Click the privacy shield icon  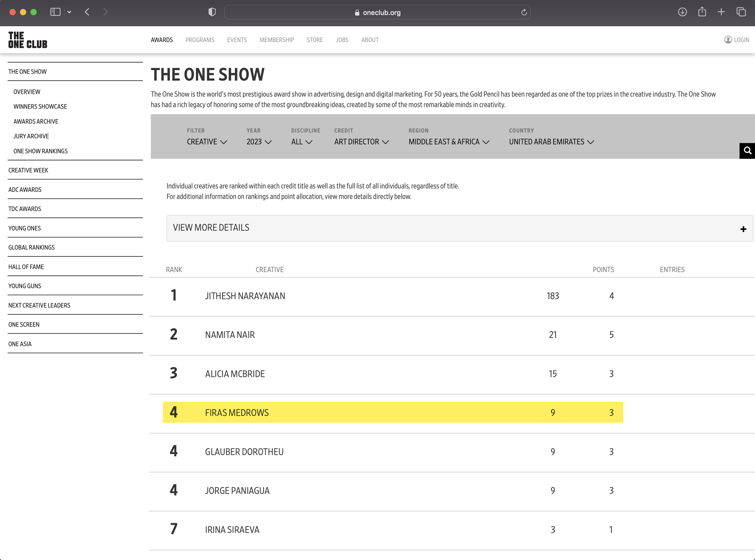[x=212, y=12]
